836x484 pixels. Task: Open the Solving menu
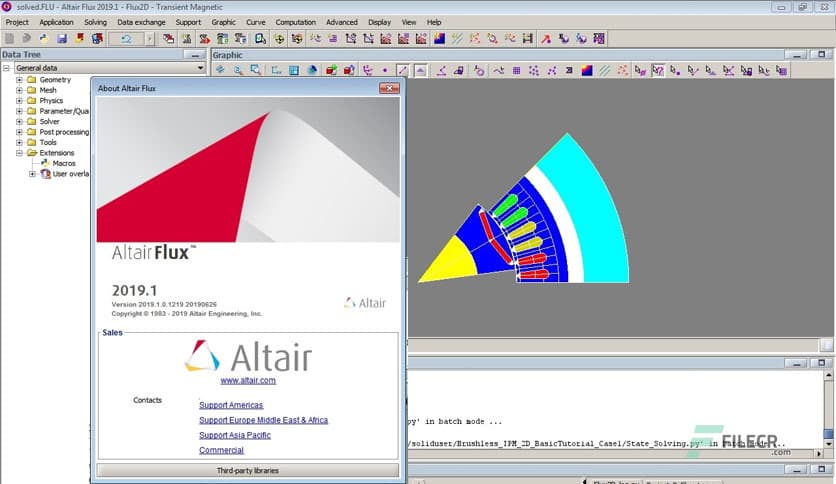click(x=95, y=22)
